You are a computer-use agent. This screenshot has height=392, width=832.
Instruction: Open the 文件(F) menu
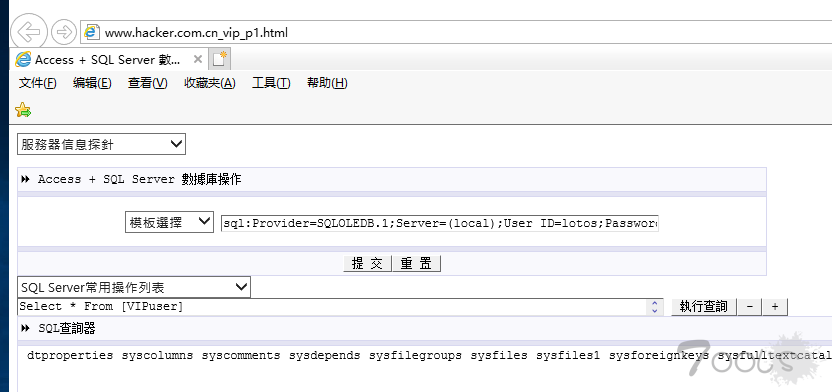click(38, 83)
